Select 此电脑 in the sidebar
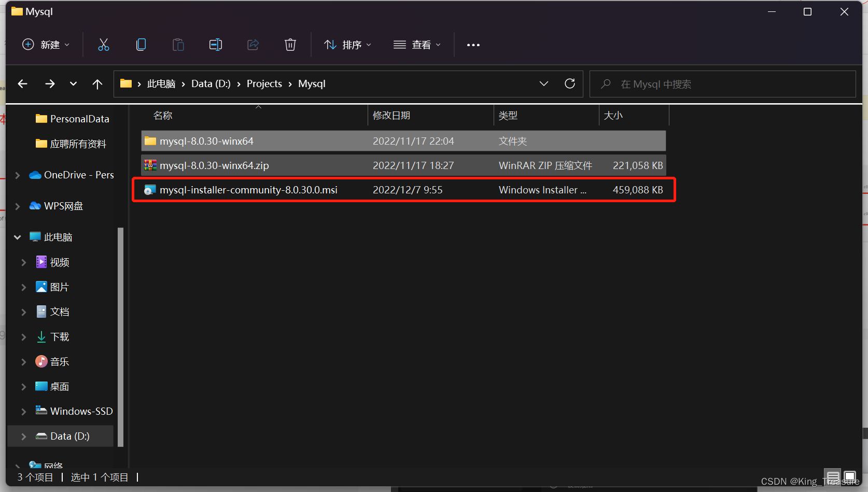This screenshot has height=492, width=868. click(x=51, y=237)
